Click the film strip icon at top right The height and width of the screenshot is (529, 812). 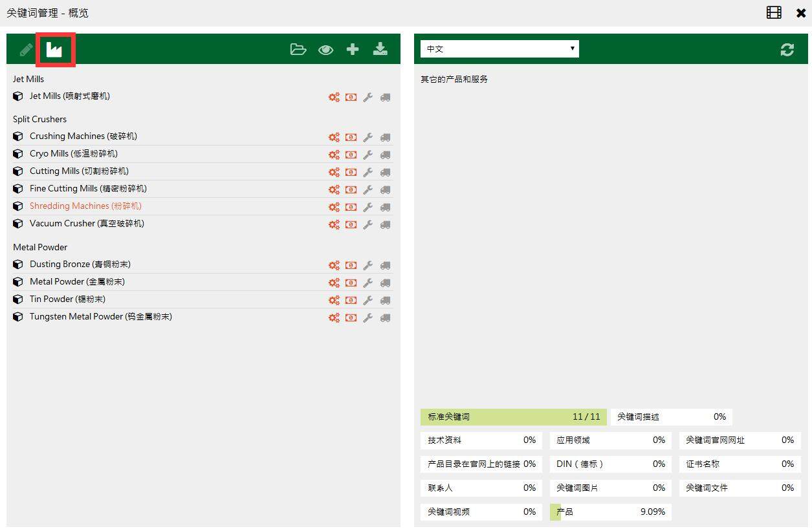[x=774, y=12]
